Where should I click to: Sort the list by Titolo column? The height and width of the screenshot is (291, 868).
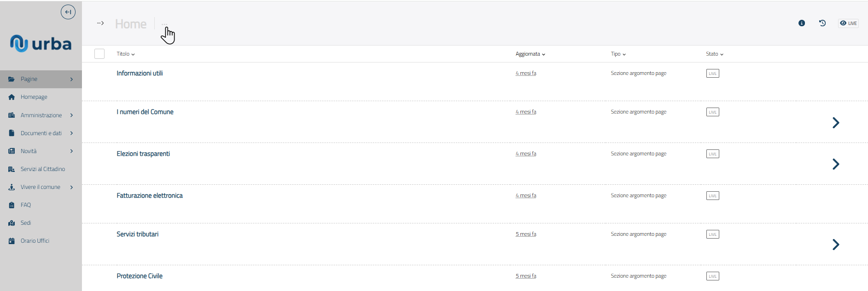click(x=125, y=54)
